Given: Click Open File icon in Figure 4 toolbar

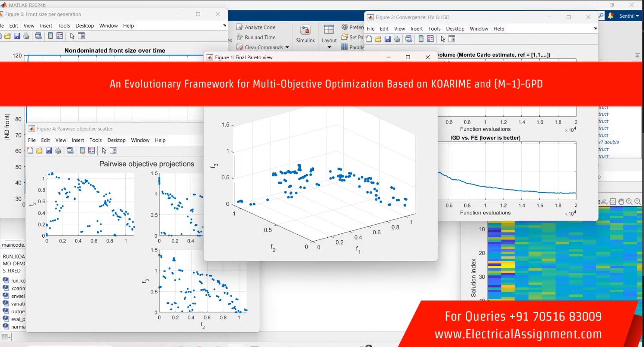Looking at the screenshot, I should click(39, 150).
